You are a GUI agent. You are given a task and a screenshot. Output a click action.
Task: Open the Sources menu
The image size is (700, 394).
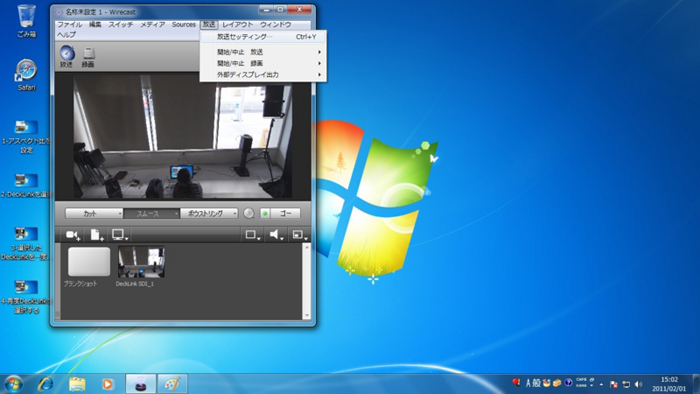(183, 25)
